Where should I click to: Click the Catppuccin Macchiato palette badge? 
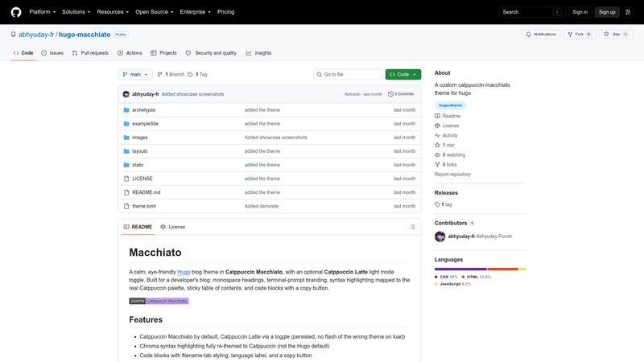pyautogui.click(x=159, y=301)
